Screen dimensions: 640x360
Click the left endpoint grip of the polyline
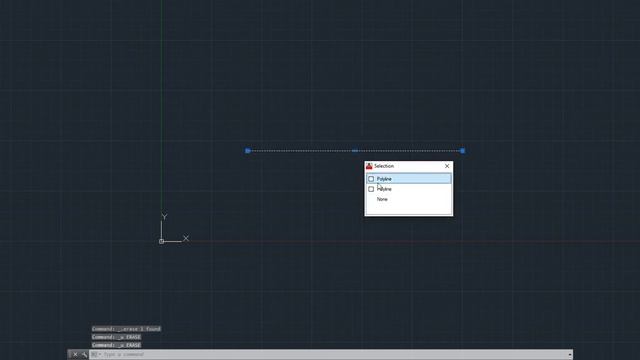(x=248, y=151)
